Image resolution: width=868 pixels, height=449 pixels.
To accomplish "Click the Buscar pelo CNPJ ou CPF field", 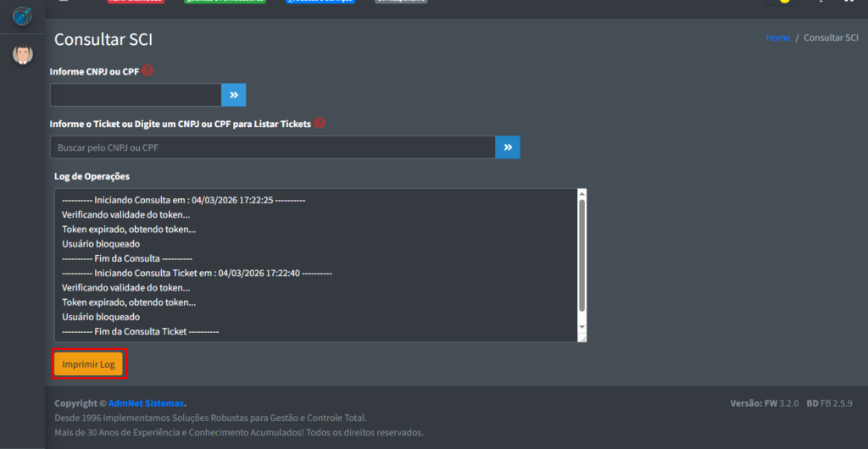I will [x=272, y=147].
